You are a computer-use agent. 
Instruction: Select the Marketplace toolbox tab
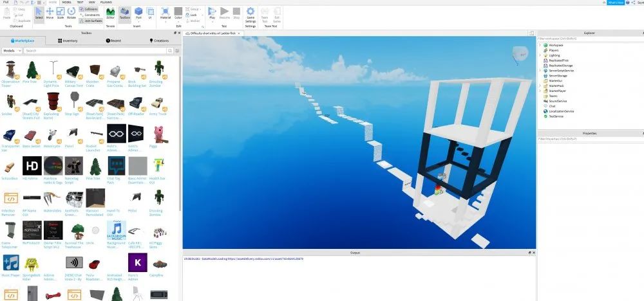(x=23, y=41)
